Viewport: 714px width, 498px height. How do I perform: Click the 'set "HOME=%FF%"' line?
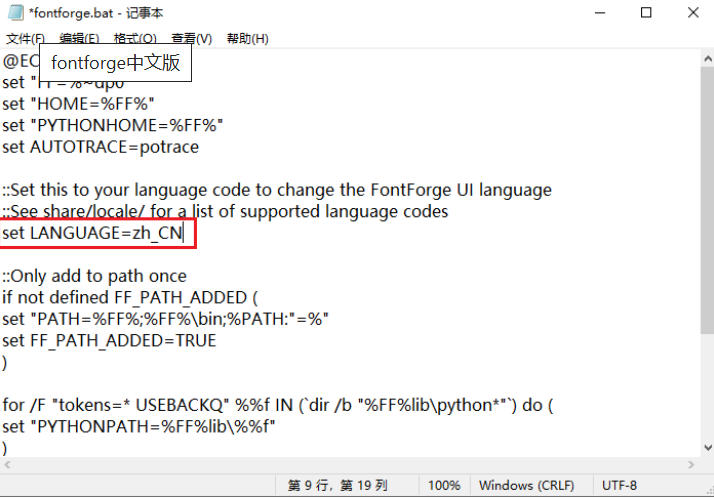(x=78, y=104)
